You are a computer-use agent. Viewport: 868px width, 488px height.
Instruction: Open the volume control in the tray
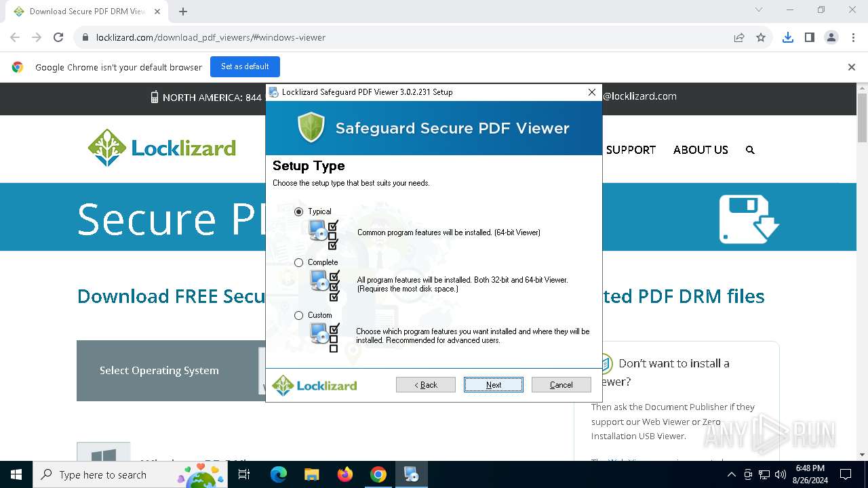coord(781,474)
